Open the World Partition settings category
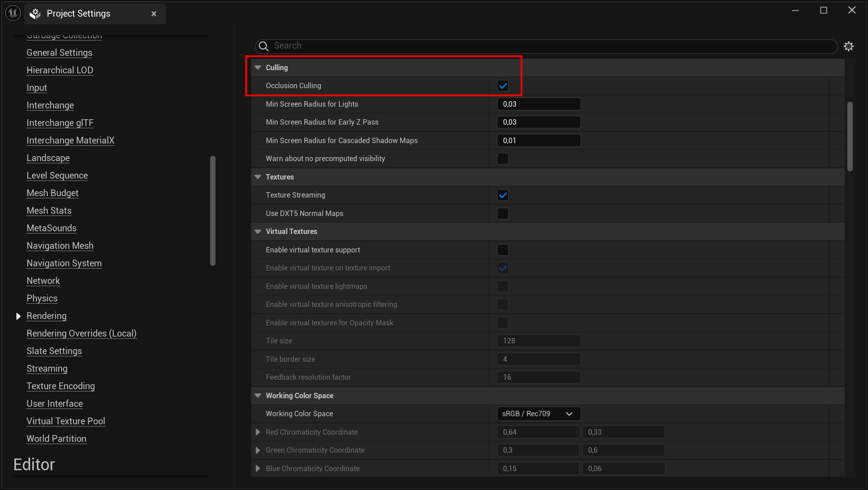868x490 pixels. [56, 439]
